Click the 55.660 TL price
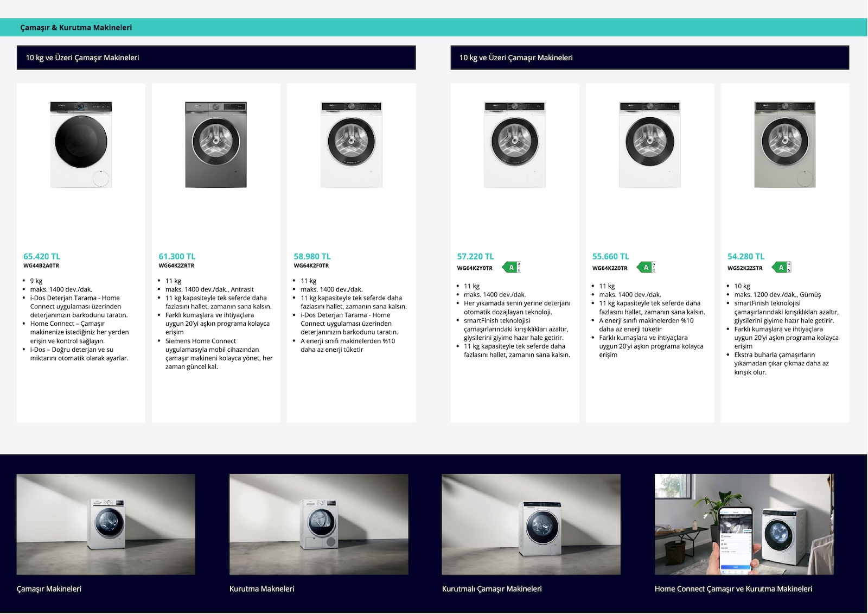Viewport: 868px width, 614px height. click(610, 256)
